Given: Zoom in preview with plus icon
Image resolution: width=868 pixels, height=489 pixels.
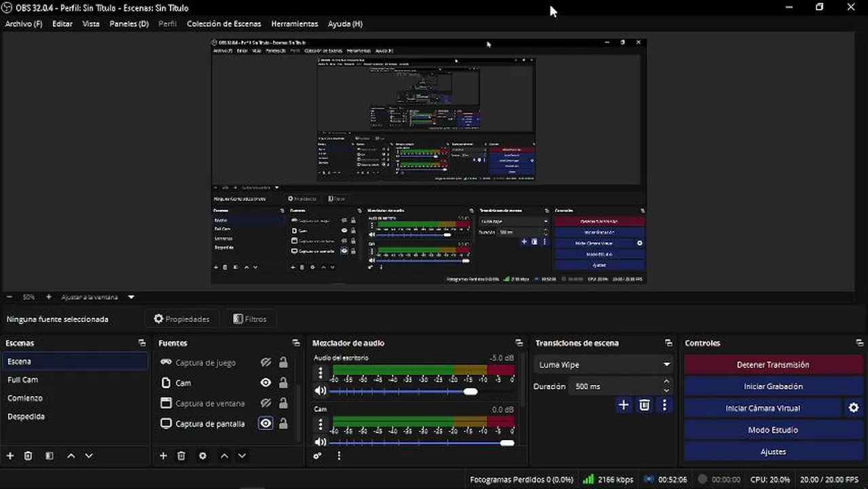Looking at the screenshot, I should [x=48, y=297].
